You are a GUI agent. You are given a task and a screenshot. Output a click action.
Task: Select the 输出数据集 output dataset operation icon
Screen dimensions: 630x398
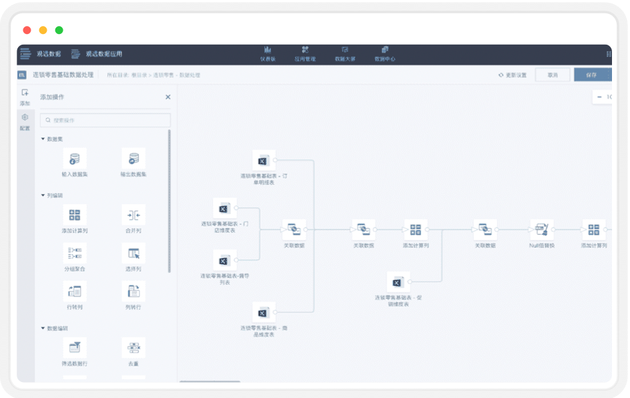(133, 159)
